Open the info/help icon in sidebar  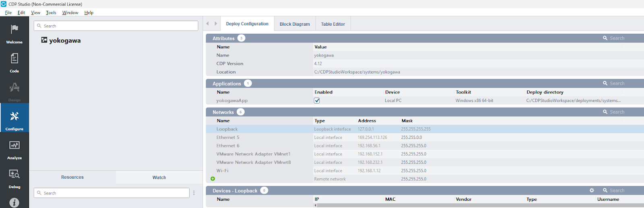(14, 203)
